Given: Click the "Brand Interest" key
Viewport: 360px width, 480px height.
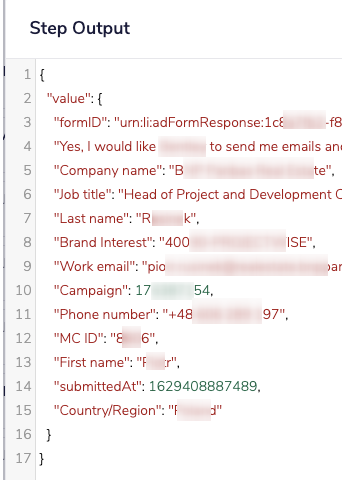Looking at the screenshot, I should (x=103, y=242).
